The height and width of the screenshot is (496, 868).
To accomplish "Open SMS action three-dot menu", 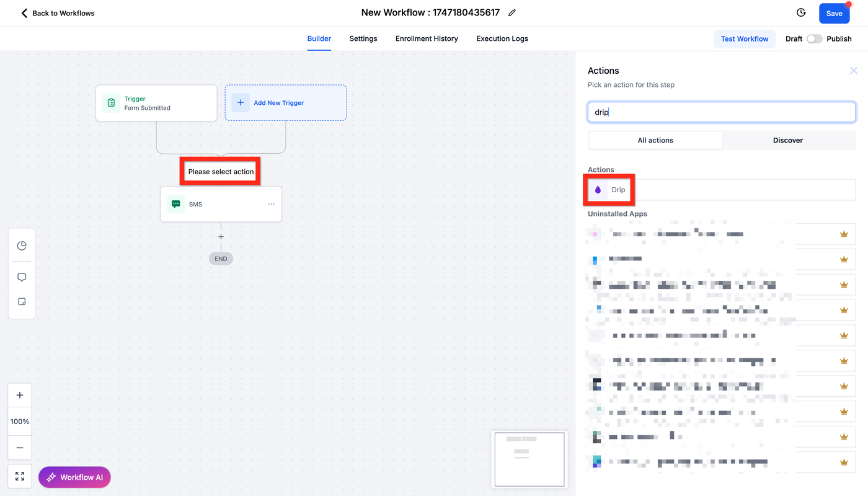I will (271, 204).
